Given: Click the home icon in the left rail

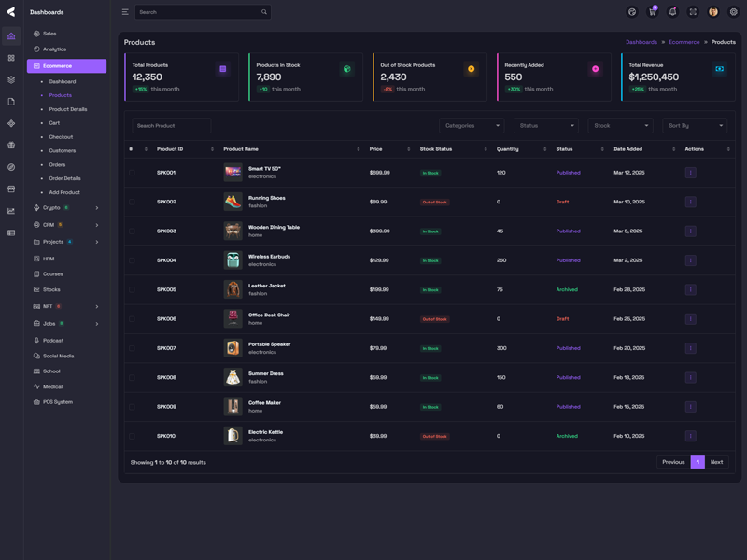Looking at the screenshot, I should (x=11, y=36).
